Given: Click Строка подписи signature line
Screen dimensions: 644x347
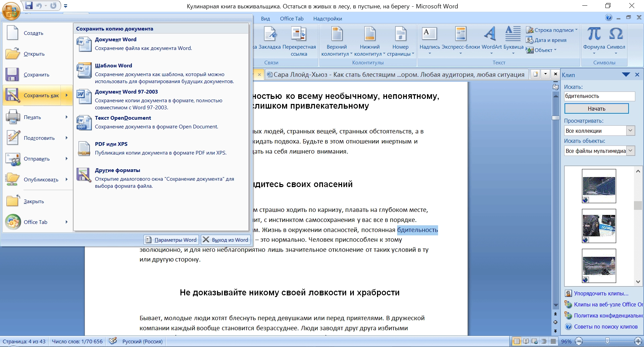Looking at the screenshot, I should (551, 30).
